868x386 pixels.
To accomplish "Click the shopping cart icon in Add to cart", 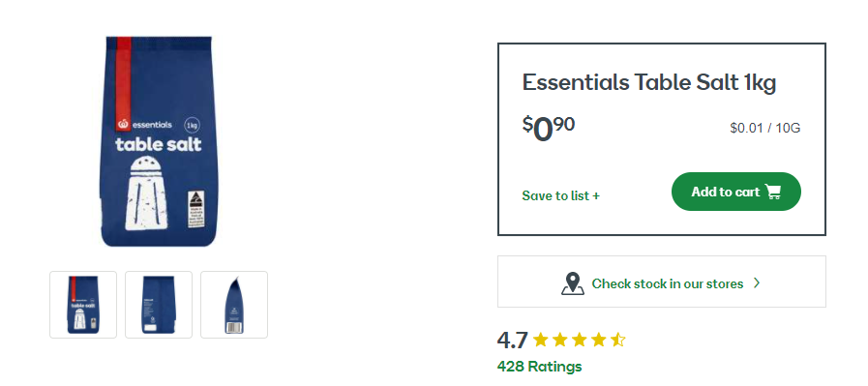I will pos(773,192).
